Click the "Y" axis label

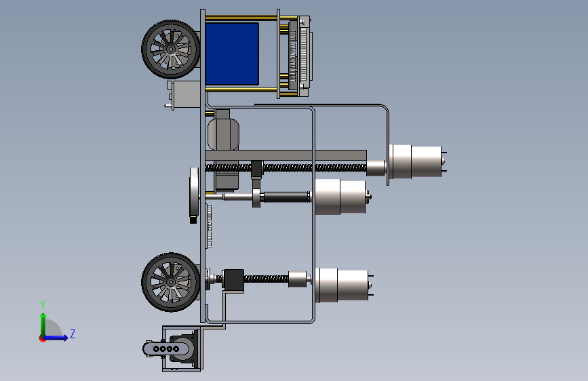(43, 304)
